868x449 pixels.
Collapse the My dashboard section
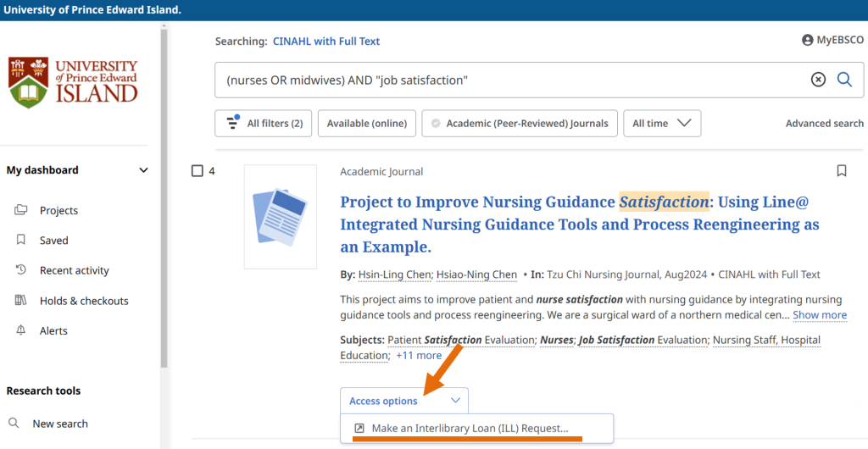pos(143,170)
